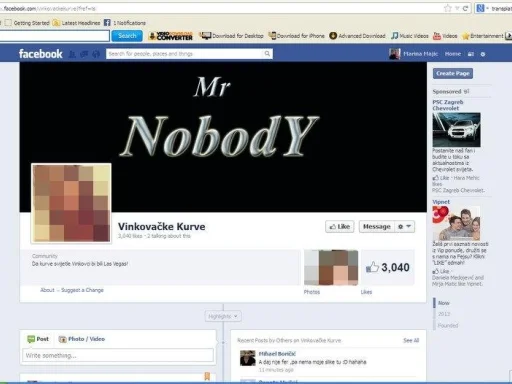Select the Post tab in composer
The width and height of the screenshot is (512, 384).
(38, 339)
